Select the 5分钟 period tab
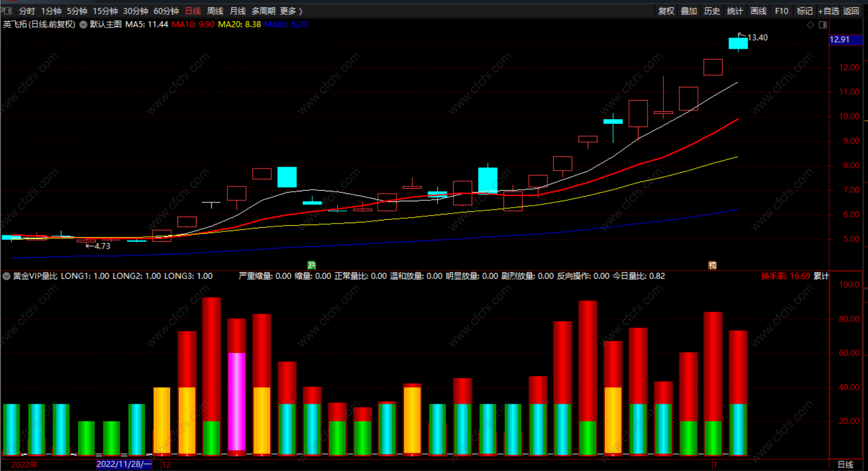The image size is (868, 471). (x=77, y=11)
